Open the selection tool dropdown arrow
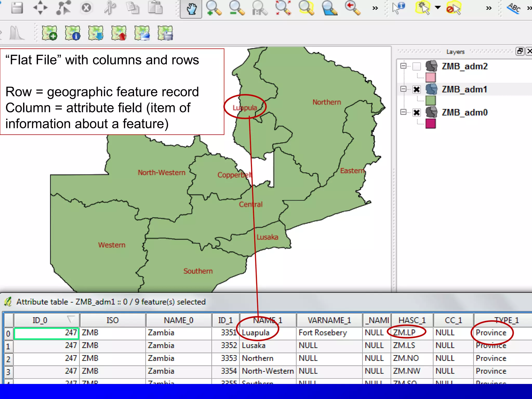532x399 pixels. pos(438,8)
